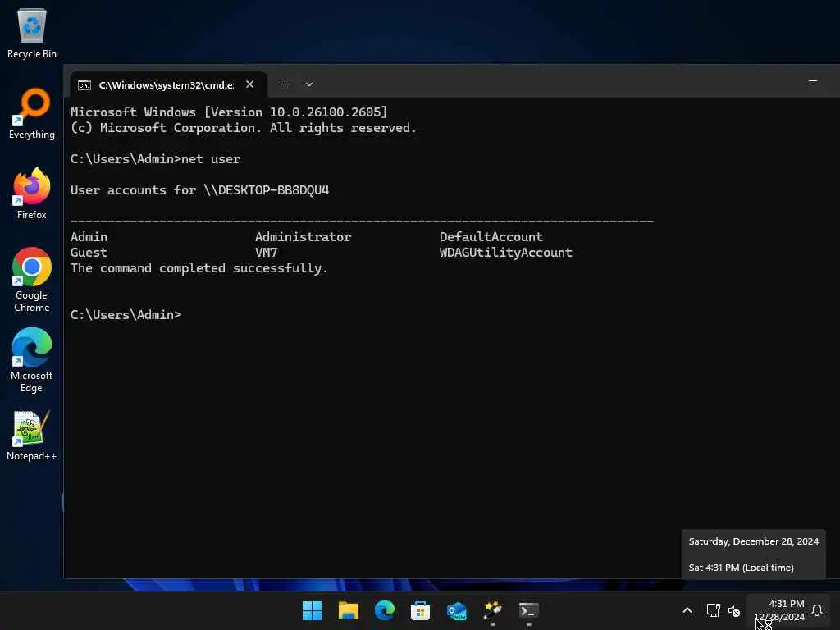The width and height of the screenshot is (840, 630).
Task: Open File Explorer from the taskbar
Action: coord(348,610)
